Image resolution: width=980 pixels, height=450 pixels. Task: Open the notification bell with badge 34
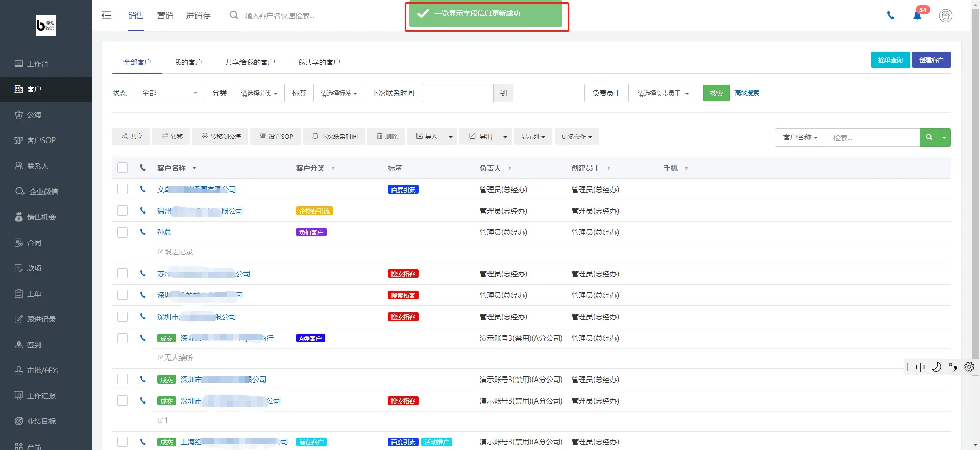(x=918, y=15)
